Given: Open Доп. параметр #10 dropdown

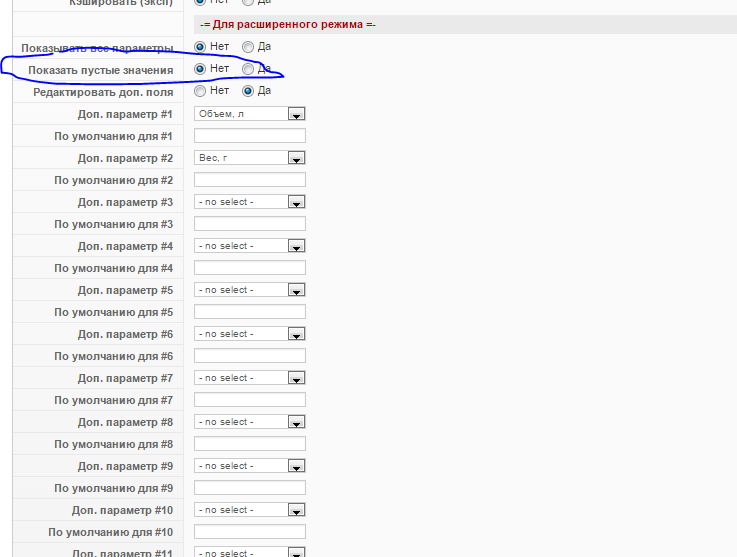Looking at the screenshot, I should point(250,510).
